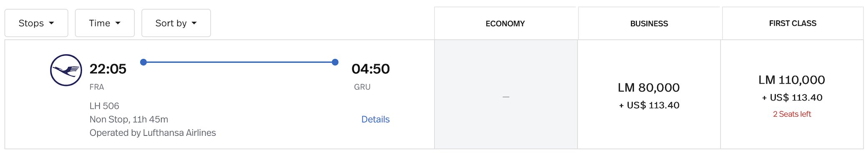Open the Stops filter dropdown
This screenshot has height=154, width=868.
coord(36,23)
